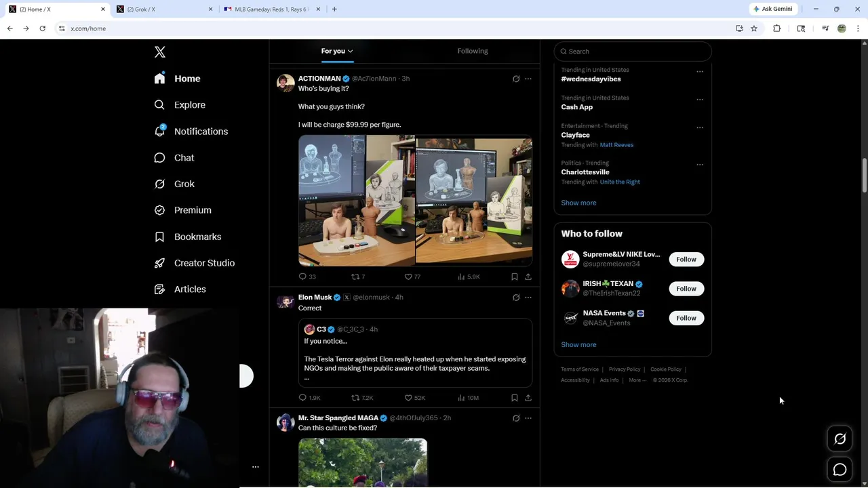Reload the page in Chrome

(x=42, y=28)
